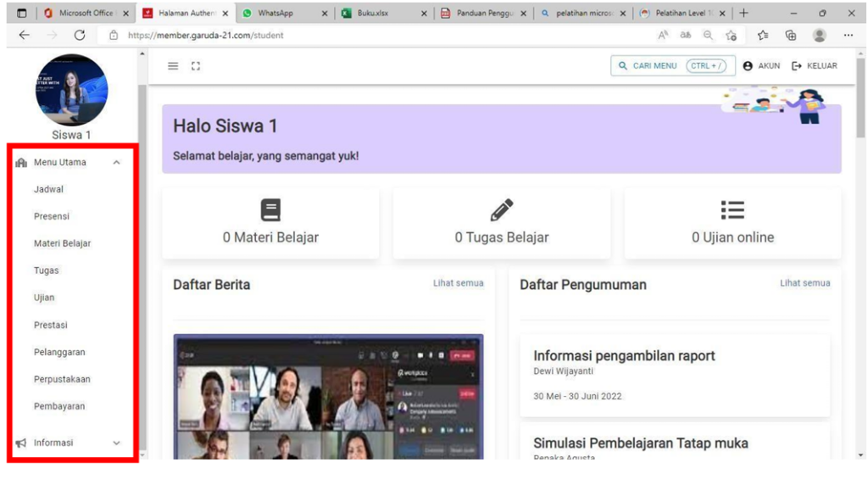Open Tugas in the sidebar
This screenshot has height=479, width=868.
click(46, 270)
